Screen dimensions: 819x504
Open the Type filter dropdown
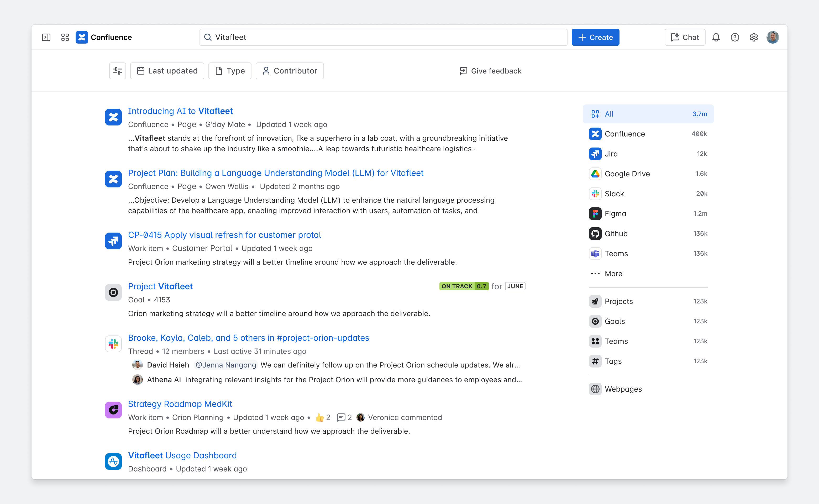230,71
